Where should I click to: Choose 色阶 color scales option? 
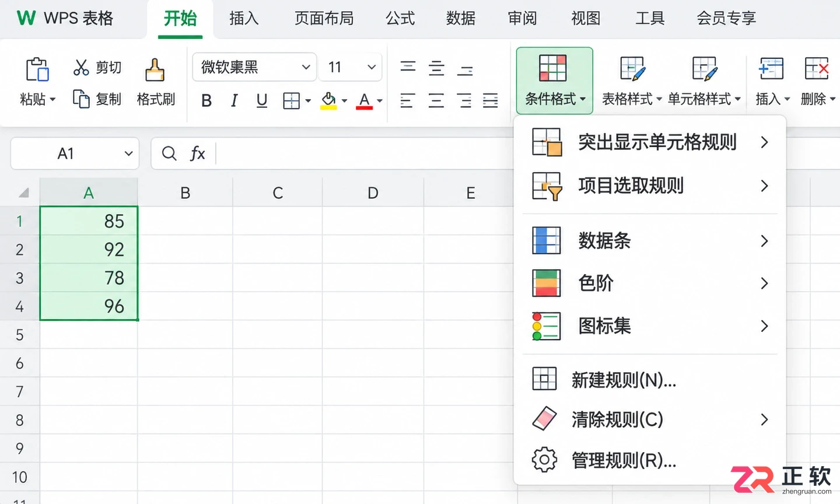point(650,283)
